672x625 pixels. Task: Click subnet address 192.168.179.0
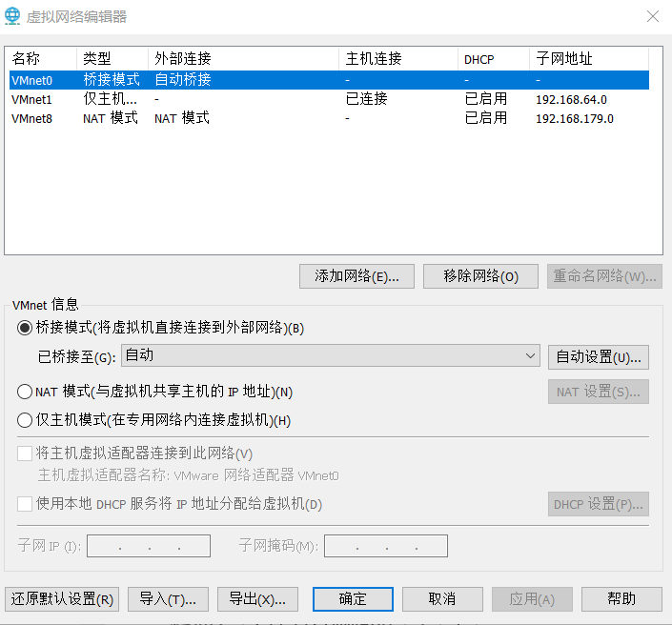click(x=575, y=119)
